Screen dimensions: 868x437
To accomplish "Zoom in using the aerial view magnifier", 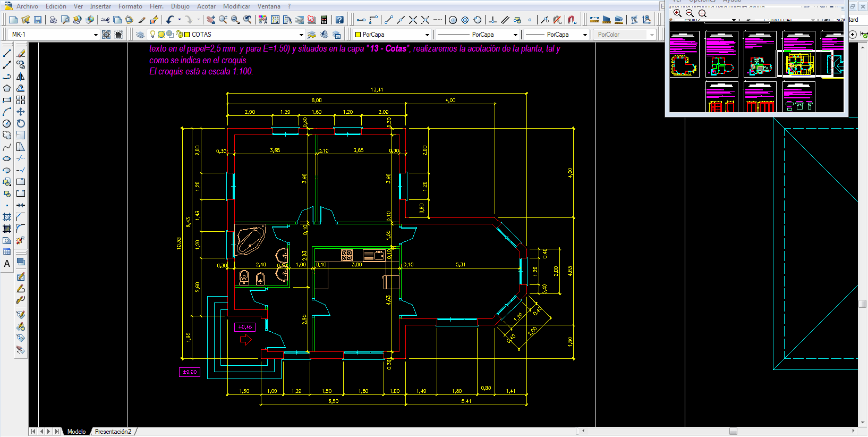I will click(677, 13).
